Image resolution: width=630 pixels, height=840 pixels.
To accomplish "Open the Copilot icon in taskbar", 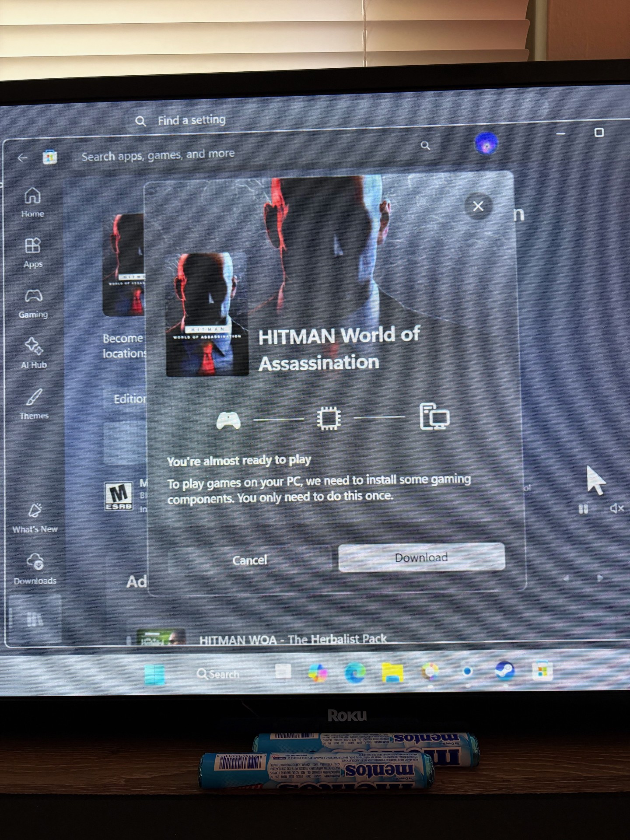I will (x=318, y=673).
